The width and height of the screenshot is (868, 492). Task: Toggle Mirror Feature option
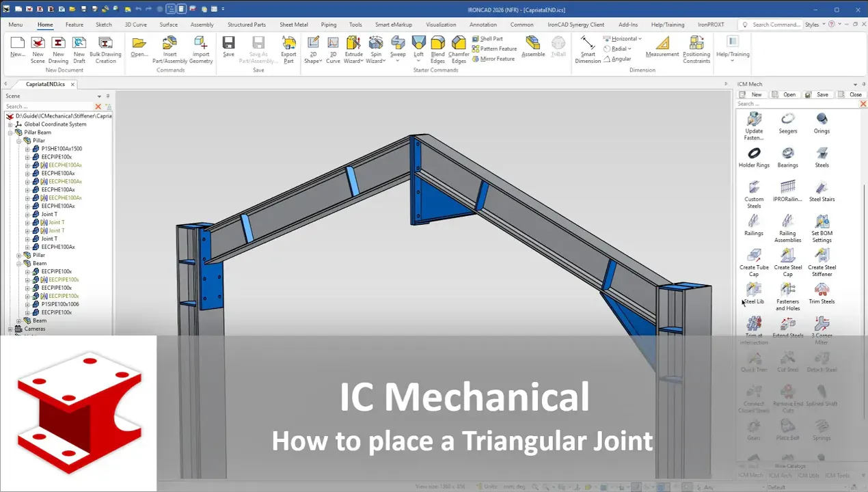[x=493, y=59]
